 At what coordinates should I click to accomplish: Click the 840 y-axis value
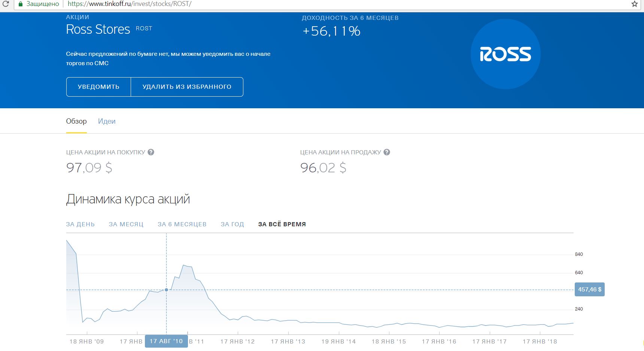click(579, 254)
